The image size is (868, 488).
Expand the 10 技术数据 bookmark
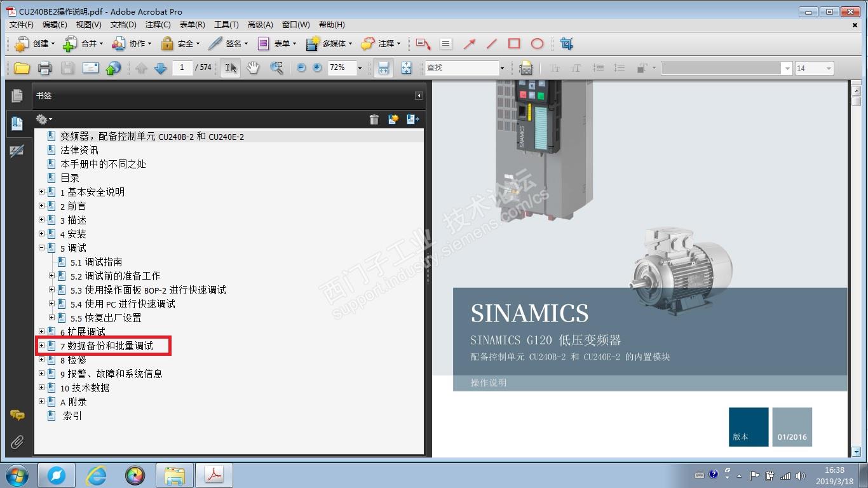point(42,388)
